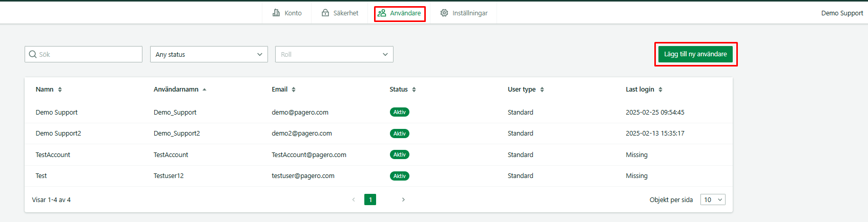The height and width of the screenshot is (222, 868).
Task: Sort by Status column icon
Action: 414,90
